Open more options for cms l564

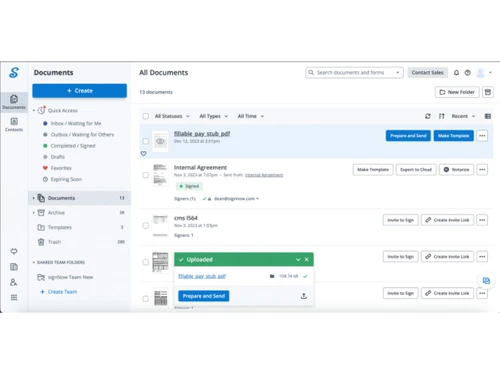(x=482, y=220)
